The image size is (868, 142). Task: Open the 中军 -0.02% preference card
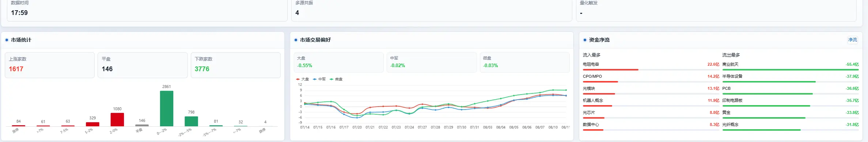(432, 62)
